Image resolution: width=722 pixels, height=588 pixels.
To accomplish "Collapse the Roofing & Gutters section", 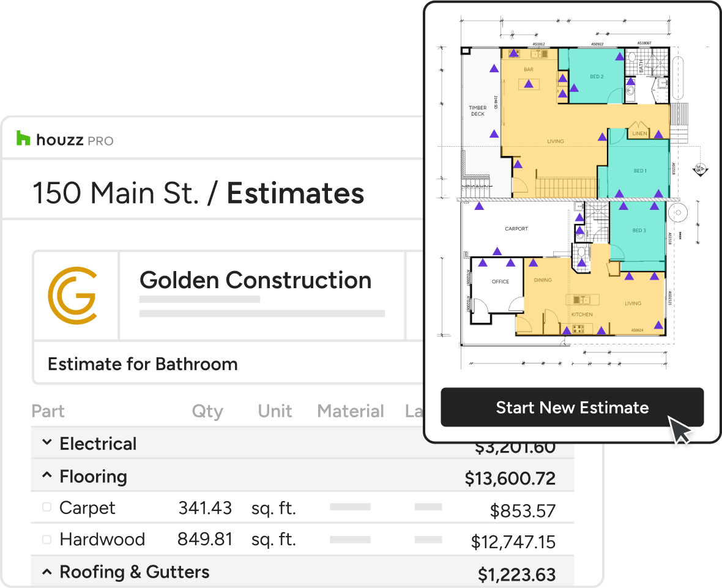I will 47,571.
